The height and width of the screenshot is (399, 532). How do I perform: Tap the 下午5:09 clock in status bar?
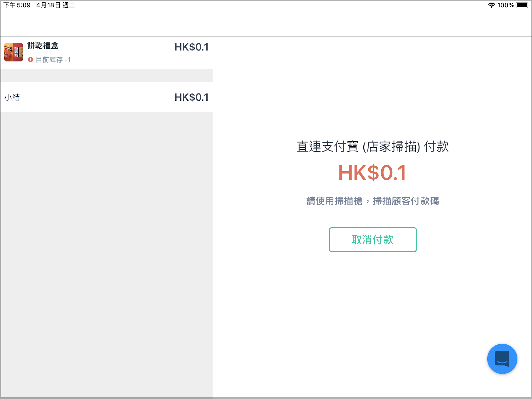(x=17, y=5)
